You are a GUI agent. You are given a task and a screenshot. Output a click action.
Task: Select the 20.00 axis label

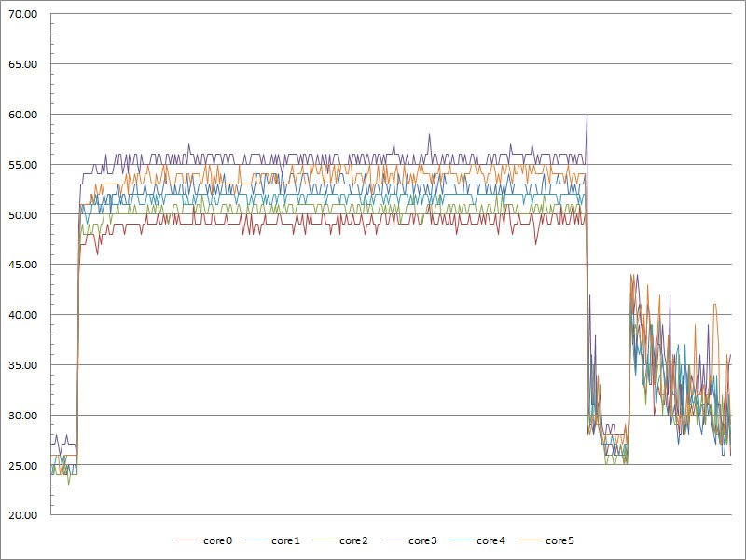[22, 515]
